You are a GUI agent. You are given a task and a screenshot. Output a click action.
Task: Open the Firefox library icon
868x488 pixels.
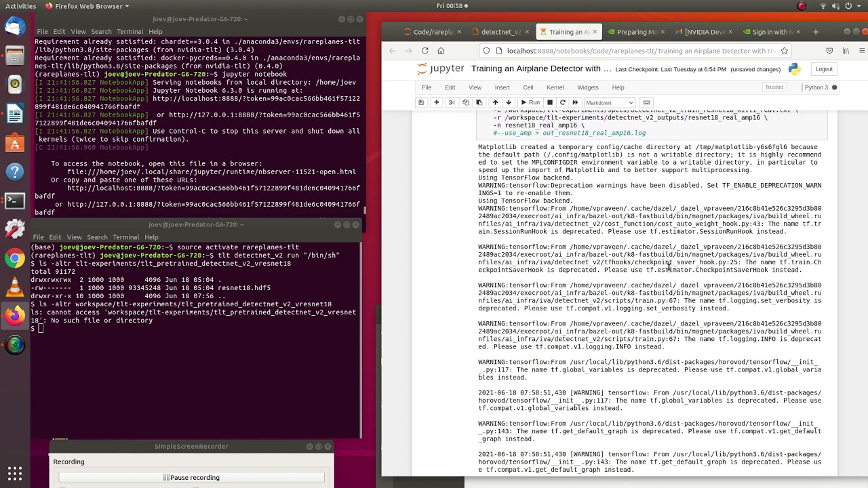click(846, 51)
